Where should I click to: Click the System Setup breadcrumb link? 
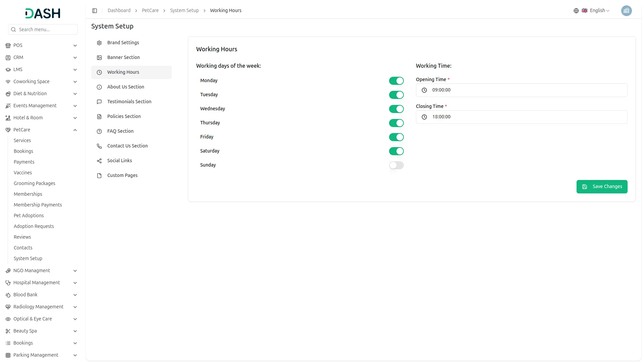(x=184, y=11)
